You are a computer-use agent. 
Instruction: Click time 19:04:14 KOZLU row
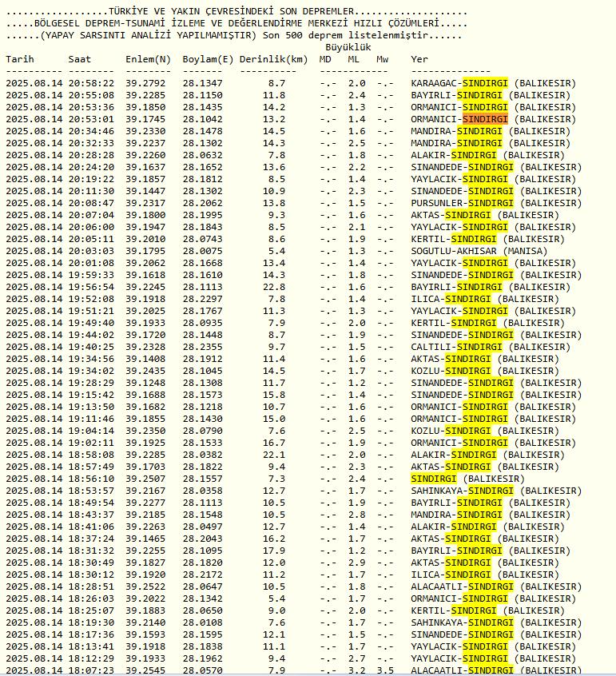pos(91,431)
